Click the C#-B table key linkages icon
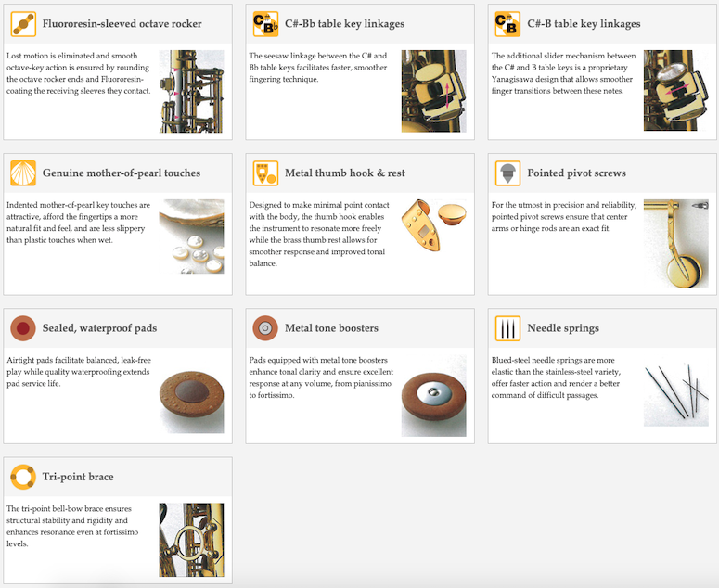Image resolution: width=719 pixels, height=588 pixels. (x=507, y=24)
